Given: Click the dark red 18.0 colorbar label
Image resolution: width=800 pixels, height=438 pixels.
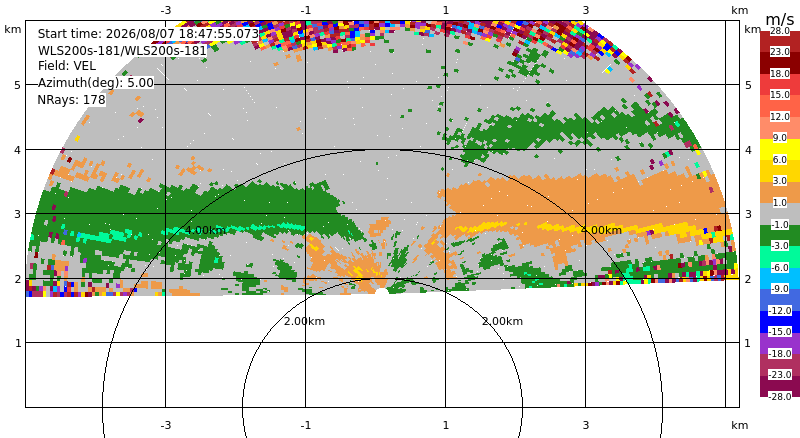Looking at the screenshot, I should click(x=780, y=74).
